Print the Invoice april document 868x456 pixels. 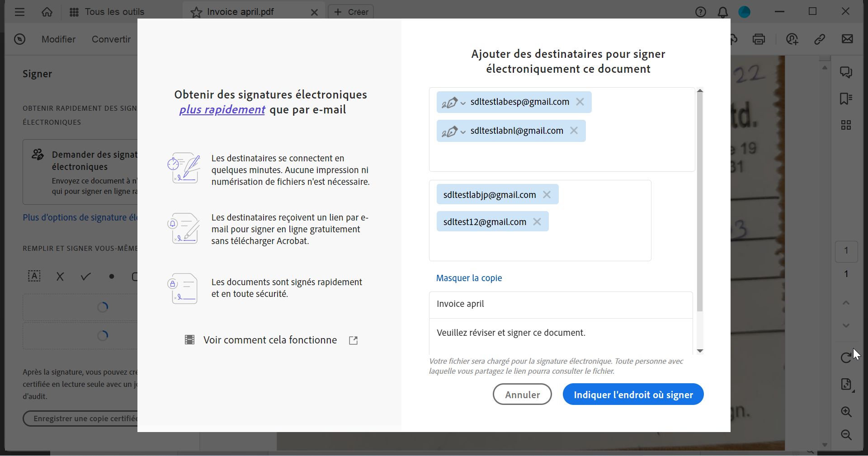coord(759,39)
